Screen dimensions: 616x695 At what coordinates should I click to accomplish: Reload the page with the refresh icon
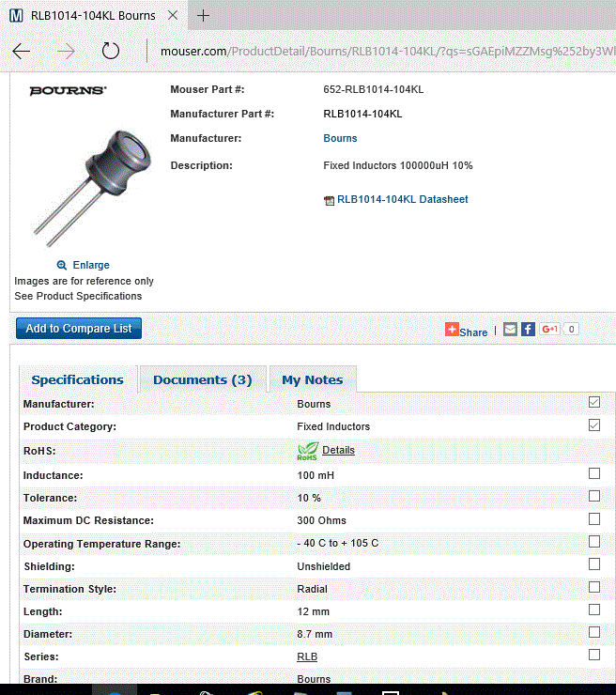111,51
